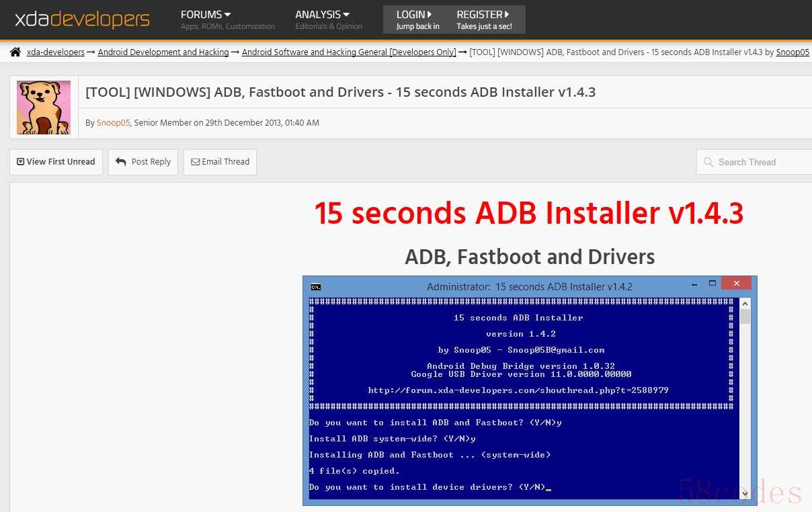Click the magnifier icon in Search Thread
This screenshot has height=512, width=812.
(x=708, y=162)
